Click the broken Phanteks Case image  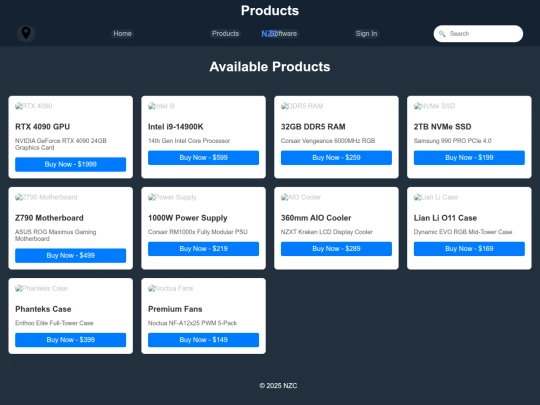coord(41,288)
